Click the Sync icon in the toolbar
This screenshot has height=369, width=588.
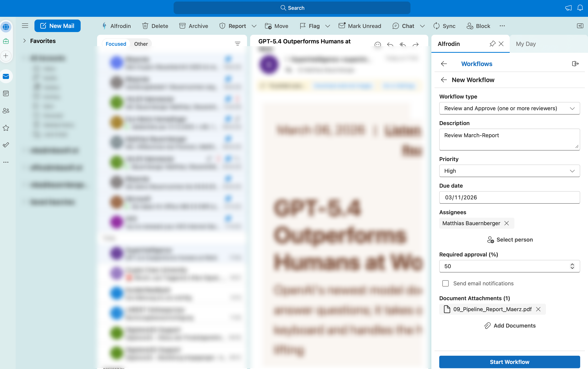tap(437, 26)
